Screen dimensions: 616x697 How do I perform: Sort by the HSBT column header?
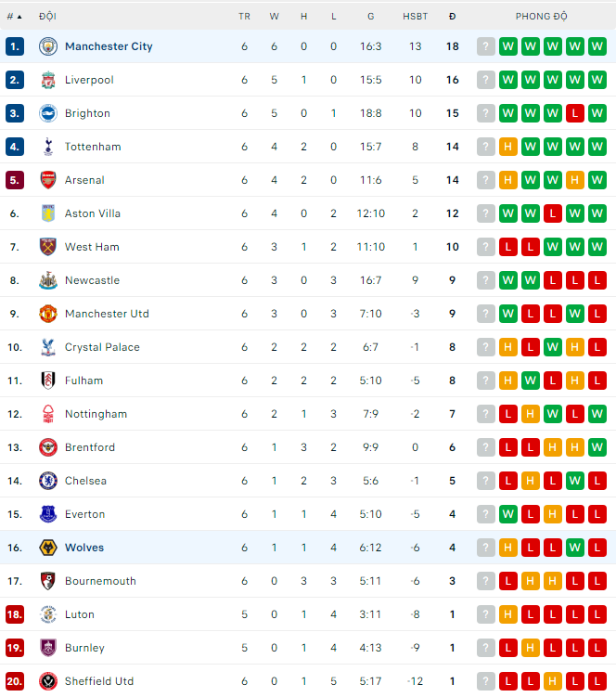415,17
